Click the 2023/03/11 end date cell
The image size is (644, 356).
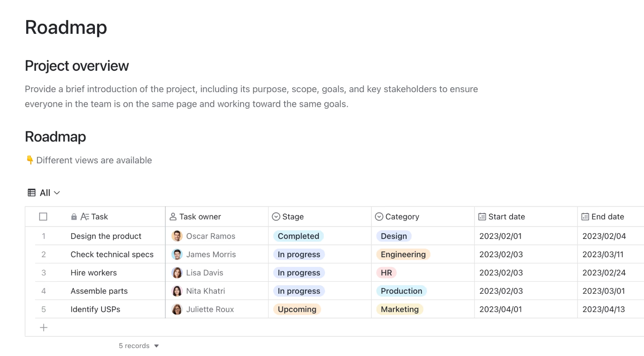(611, 255)
